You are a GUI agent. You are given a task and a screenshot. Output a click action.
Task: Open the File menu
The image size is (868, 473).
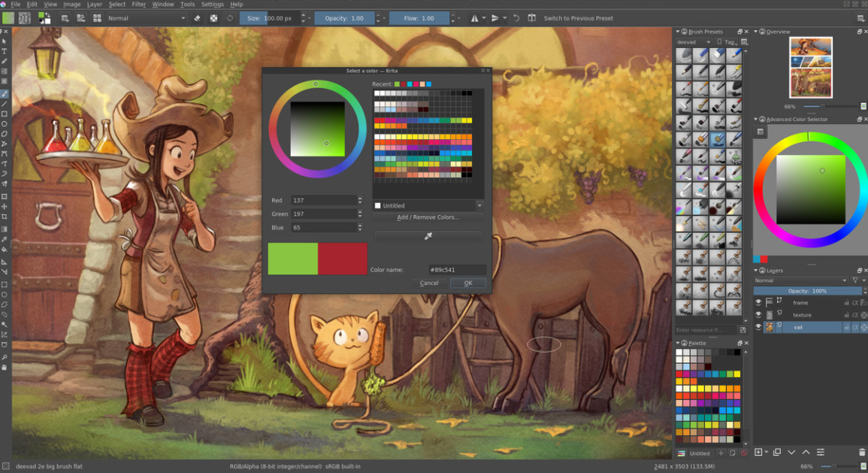point(16,4)
